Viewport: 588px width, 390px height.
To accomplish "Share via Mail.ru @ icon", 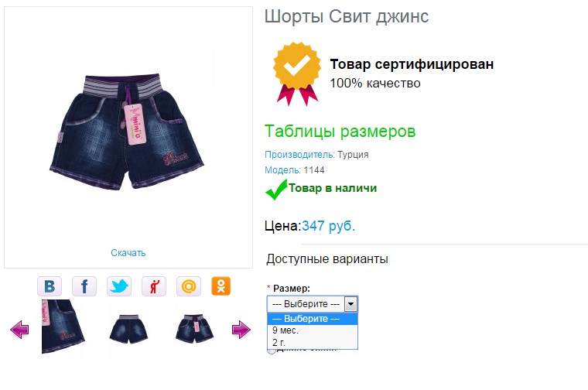I will coord(189,286).
